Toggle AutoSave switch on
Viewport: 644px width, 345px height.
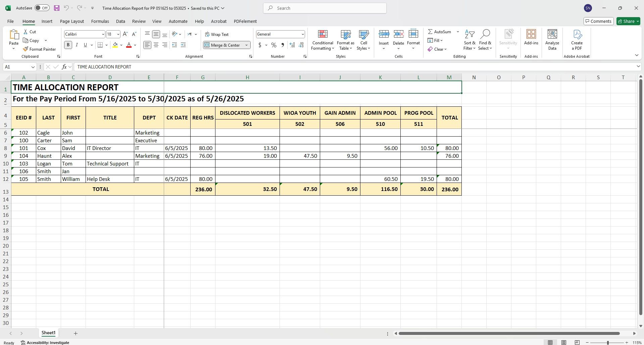[42, 8]
